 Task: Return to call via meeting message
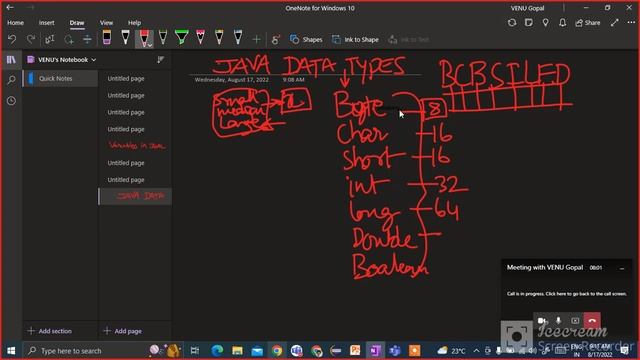pyautogui.click(x=567, y=293)
